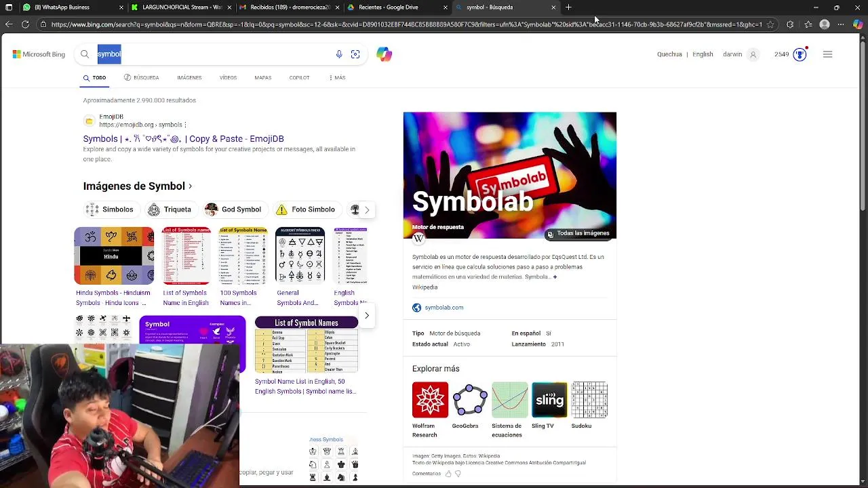
Task: Open Wolfram Research icon tile
Action: [430, 400]
